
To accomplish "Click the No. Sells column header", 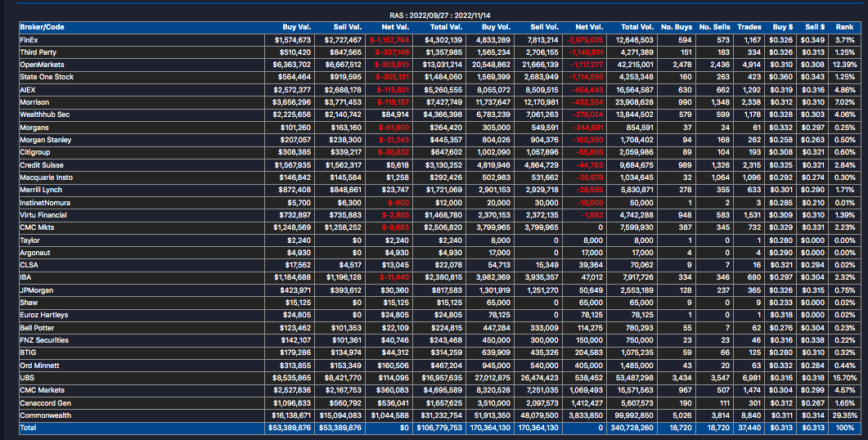I will point(715,27).
